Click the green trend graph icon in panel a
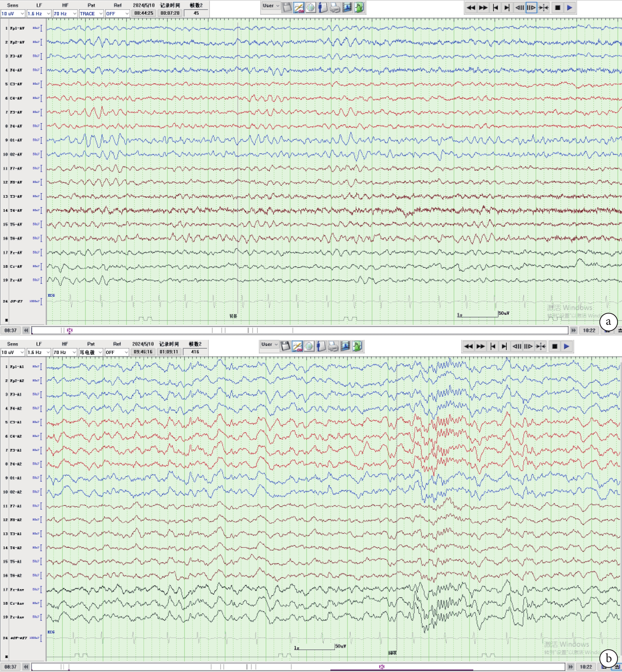Screen dimensions: 622x672 (x=359, y=7)
